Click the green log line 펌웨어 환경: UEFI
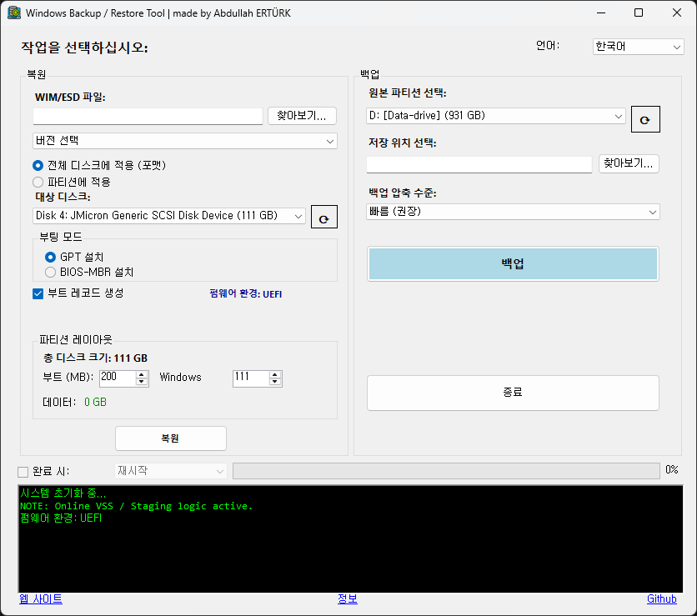The height and width of the screenshot is (616, 697). pyautogui.click(x=61, y=518)
